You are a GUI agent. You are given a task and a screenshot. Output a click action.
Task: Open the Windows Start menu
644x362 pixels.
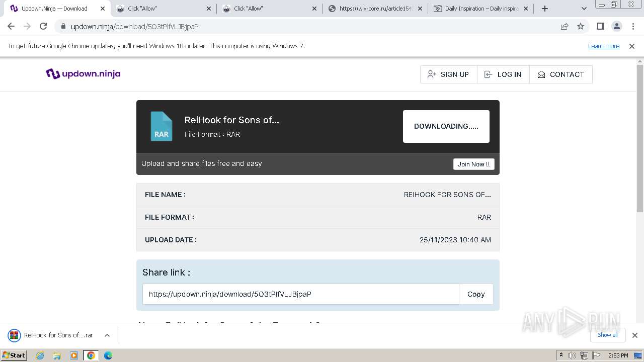[14, 355]
